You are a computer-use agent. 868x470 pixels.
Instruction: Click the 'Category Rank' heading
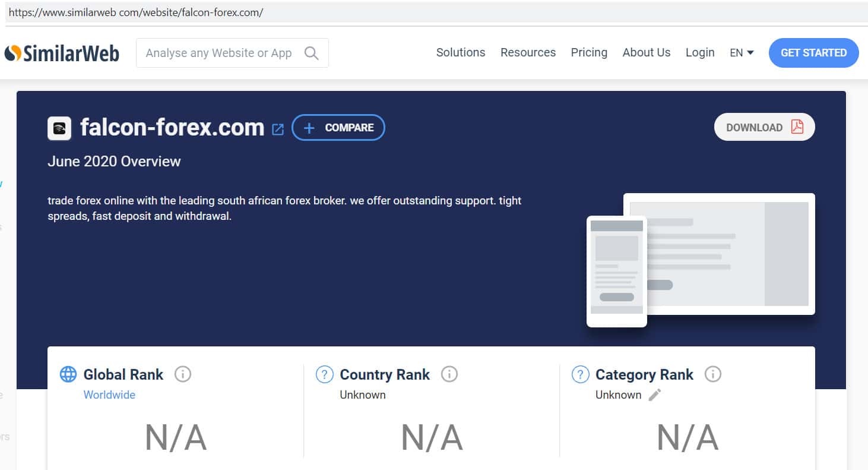coord(644,374)
